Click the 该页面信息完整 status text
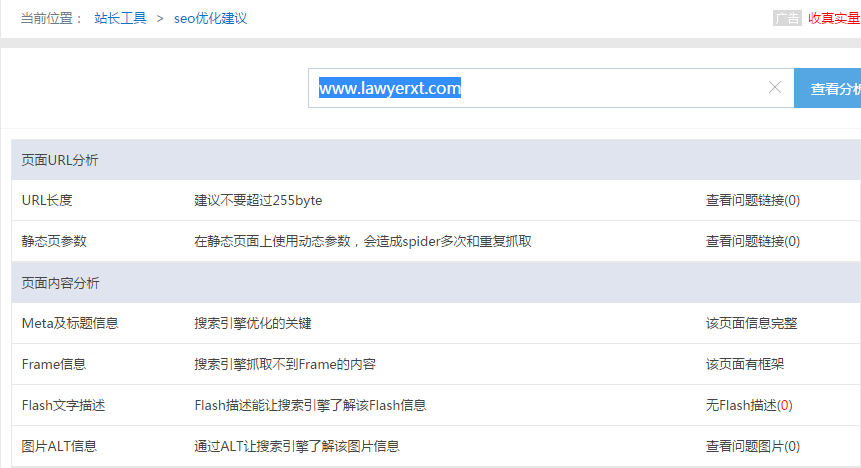 (x=751, y=323)
